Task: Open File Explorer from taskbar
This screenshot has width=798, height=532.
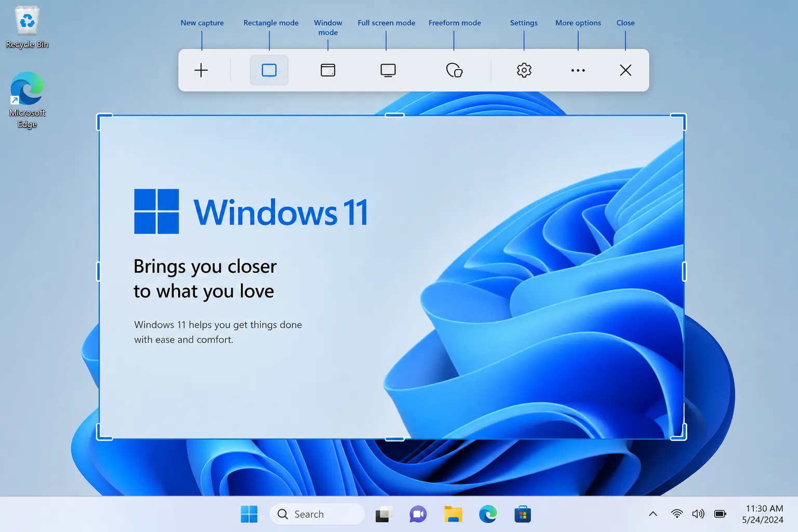Action: 453,514
